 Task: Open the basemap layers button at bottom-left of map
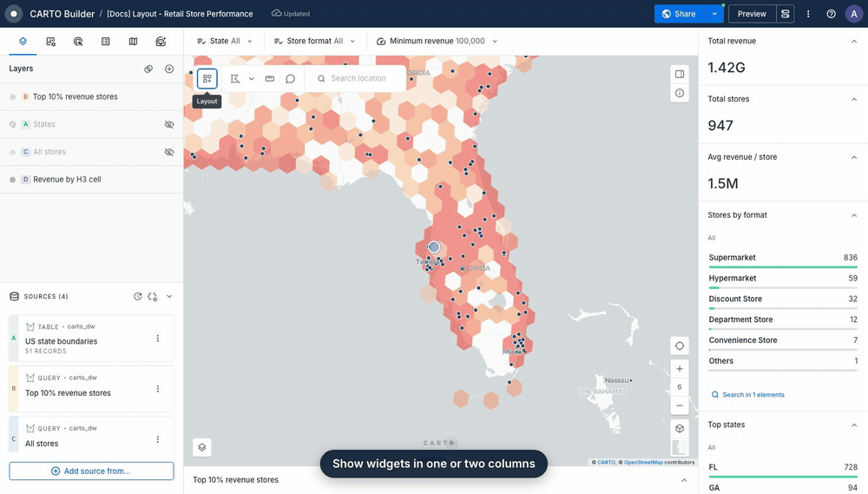click(x=202, y=447)
